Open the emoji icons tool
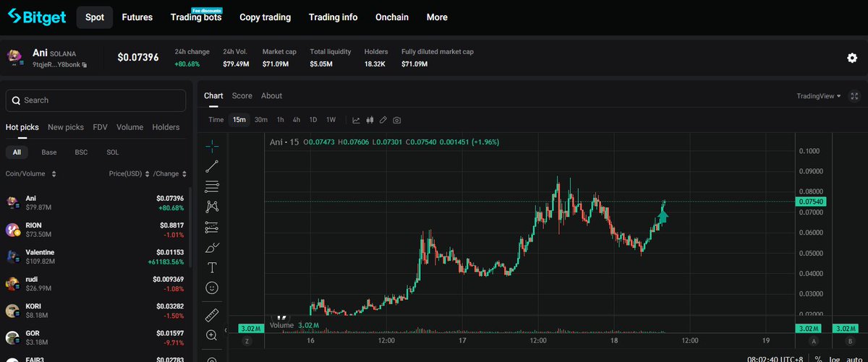This screenshot has height=362, width=868. click(212, 288)
